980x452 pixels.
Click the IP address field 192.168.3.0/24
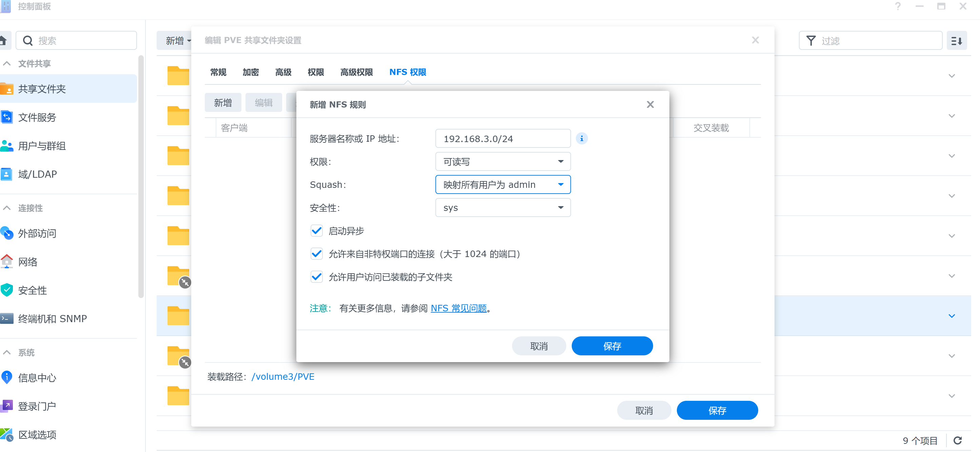[503, 138]
